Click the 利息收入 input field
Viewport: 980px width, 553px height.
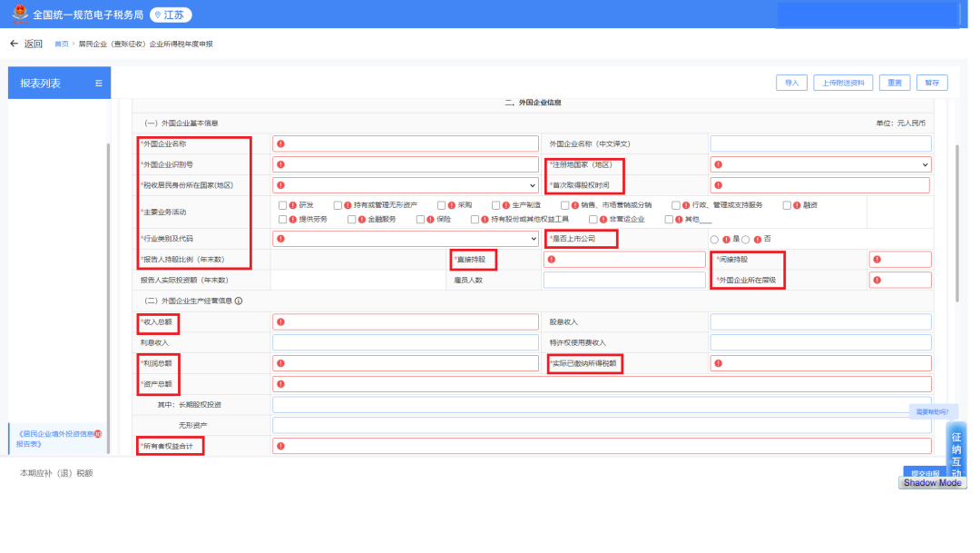coord(405,343)
